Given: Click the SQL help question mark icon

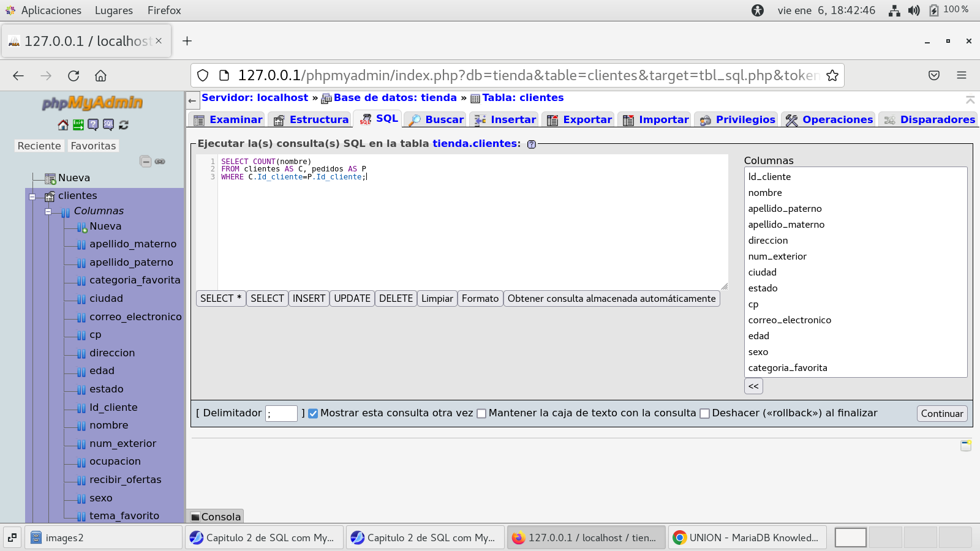Looking at the screenshot, I should [x=532, y=144].
